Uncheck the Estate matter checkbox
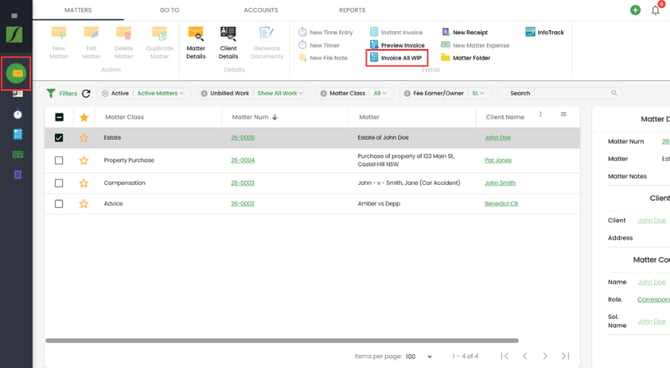This screenshot has width=670, height=368. tap(59, 138)
